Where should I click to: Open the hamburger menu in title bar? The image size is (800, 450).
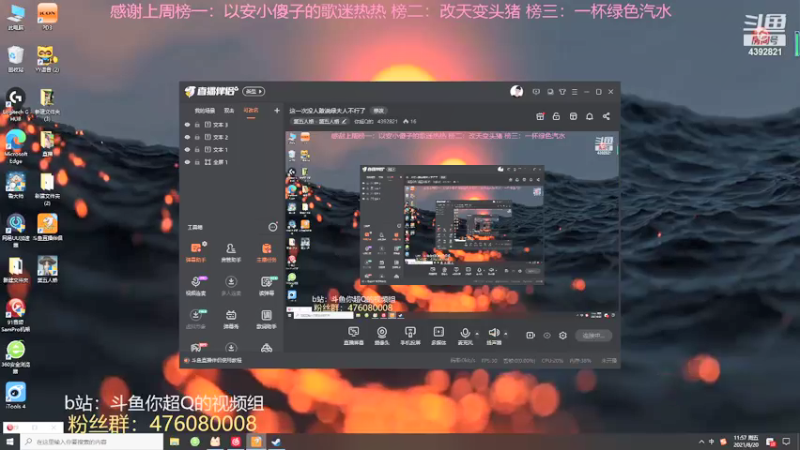pos(574,92)
